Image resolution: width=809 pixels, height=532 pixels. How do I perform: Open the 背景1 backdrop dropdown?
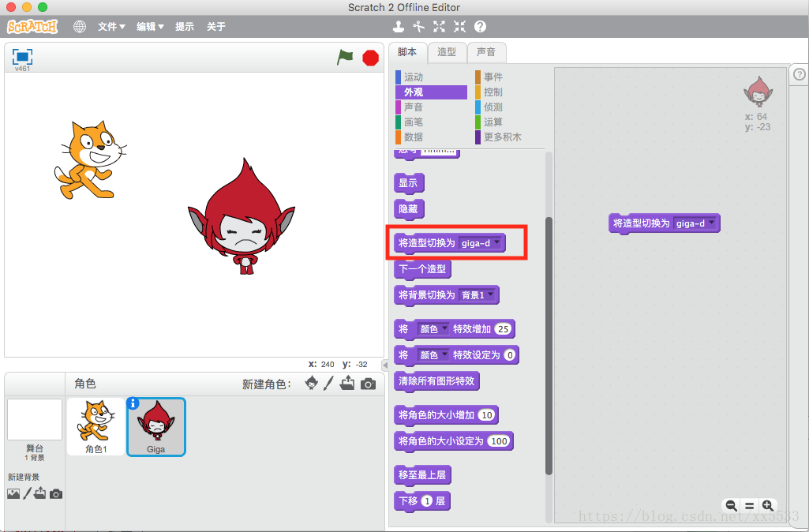(x=478, y=294)
